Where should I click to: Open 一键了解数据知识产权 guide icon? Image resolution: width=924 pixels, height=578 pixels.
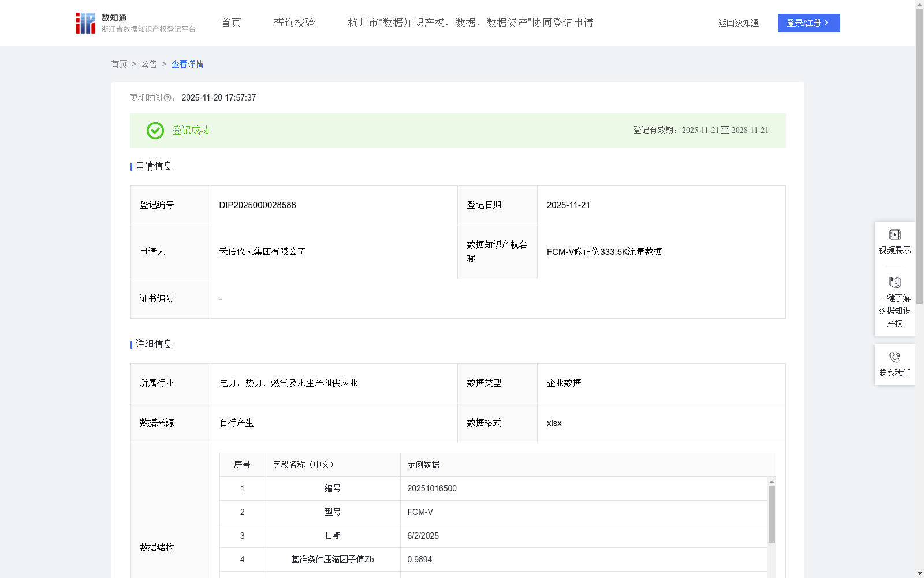pos(895,282)
